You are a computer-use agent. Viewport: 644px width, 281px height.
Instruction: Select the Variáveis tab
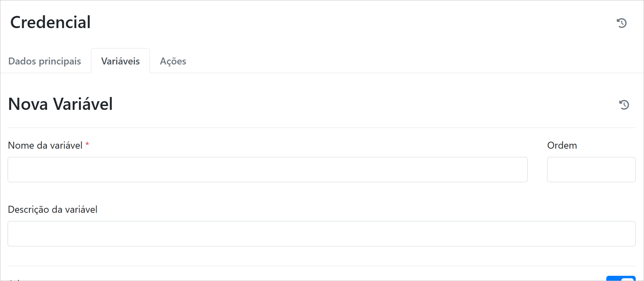tap(120, 61)
